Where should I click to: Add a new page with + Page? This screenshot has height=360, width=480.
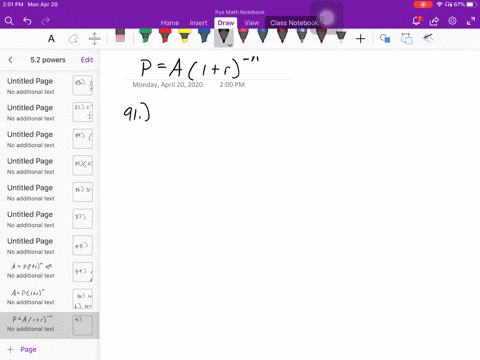point(22,349)
